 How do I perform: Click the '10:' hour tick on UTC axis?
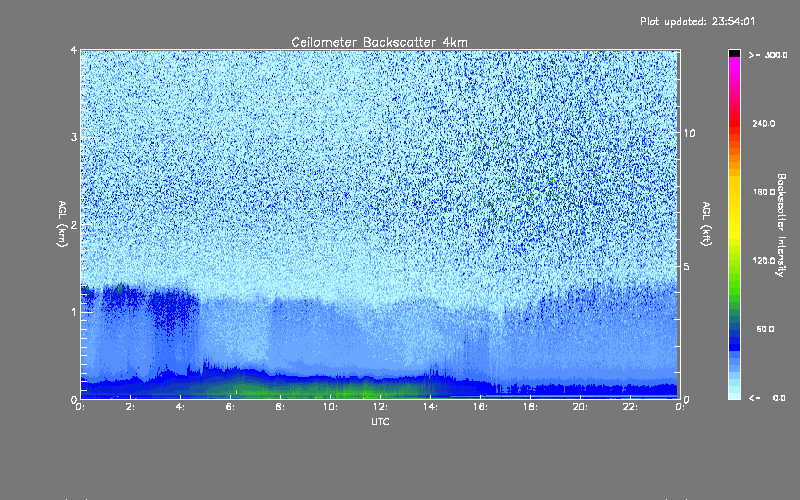tap(330, 407)
